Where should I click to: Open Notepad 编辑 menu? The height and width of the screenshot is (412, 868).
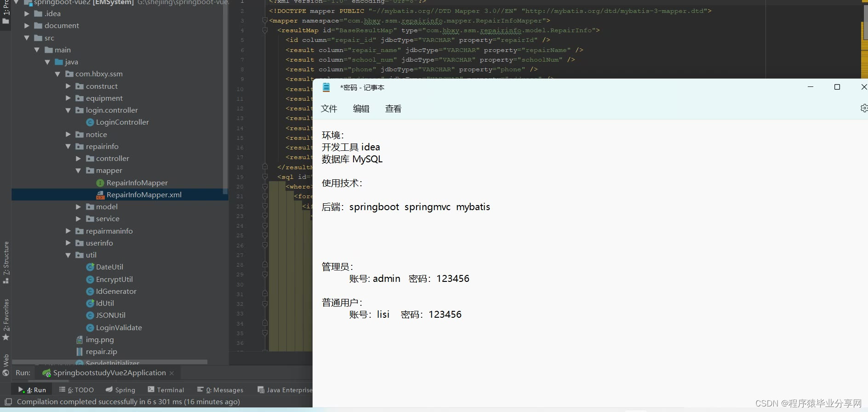coord(361,109)
